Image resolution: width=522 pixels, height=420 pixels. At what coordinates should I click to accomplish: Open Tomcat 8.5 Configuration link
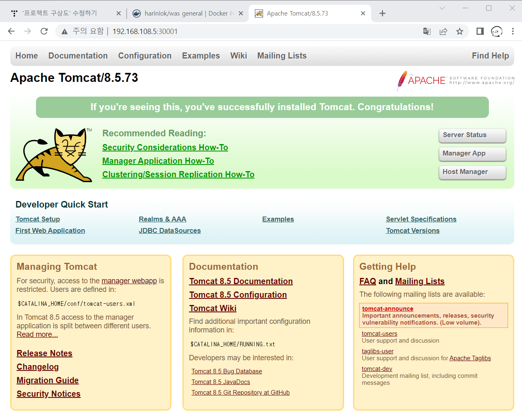238,295
